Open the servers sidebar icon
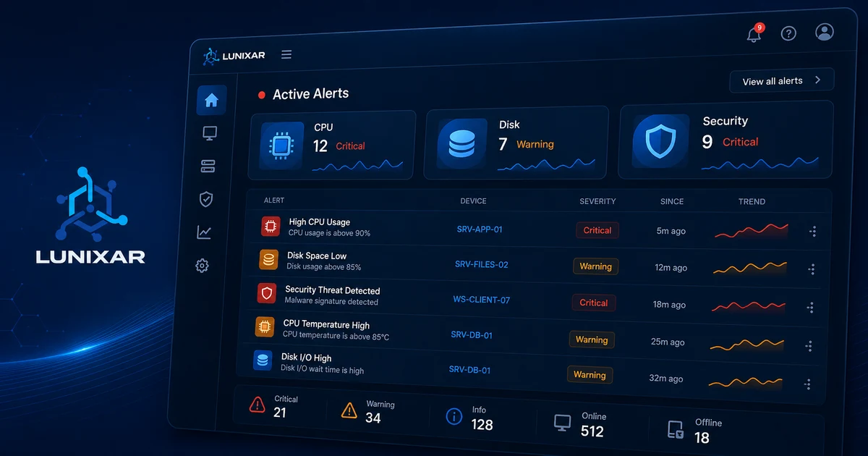 pyautogui.click(x=208, y=166)
